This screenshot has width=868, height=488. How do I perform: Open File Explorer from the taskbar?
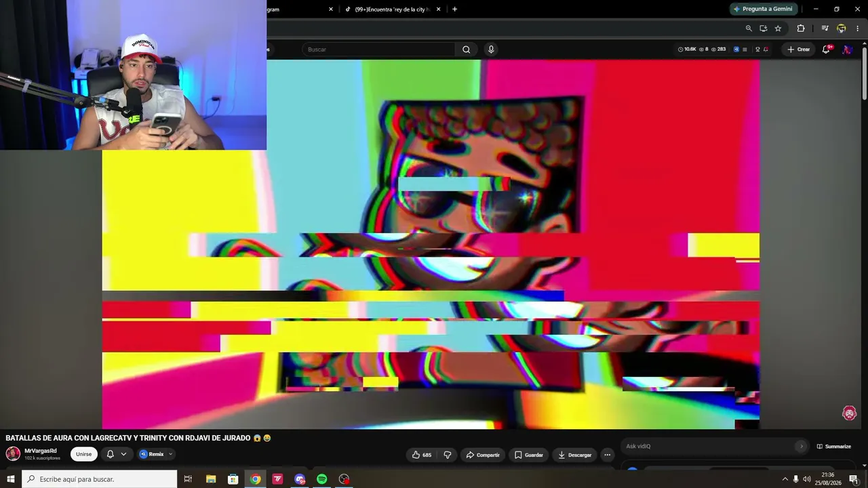[x=211, y=479]
